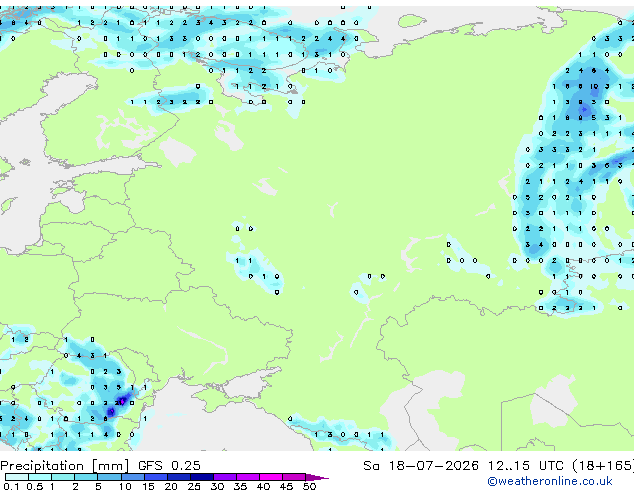Image resolution: width=634 pixels, height=490 pixels.
Task: Click the 1–2 mm legend color box
Action: (63, 477)
